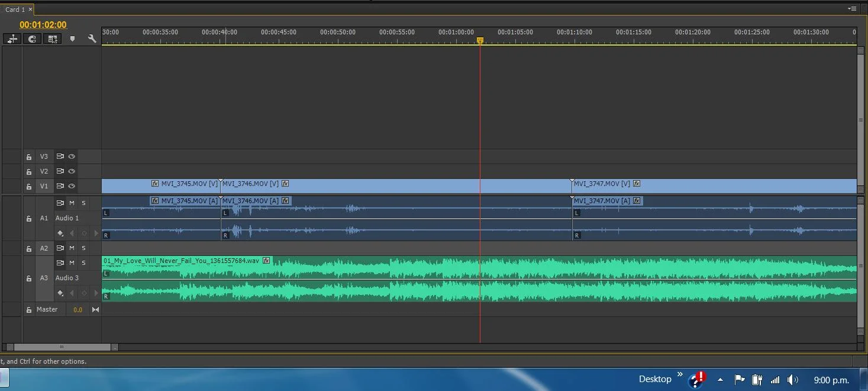
Task: Hide V2 track output with eye icon
Action: pos(72,171)
